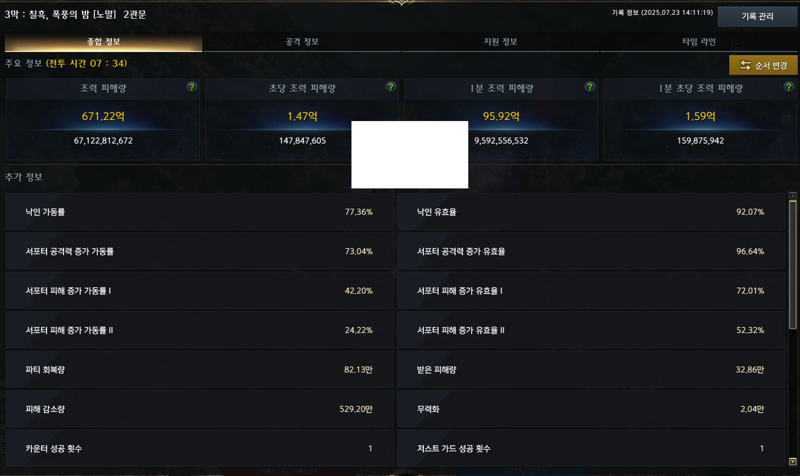The image size is (800, 476).
Task: Select the 서포터 공격력 증가 유효율 row
Action: [x=591, y=251]
